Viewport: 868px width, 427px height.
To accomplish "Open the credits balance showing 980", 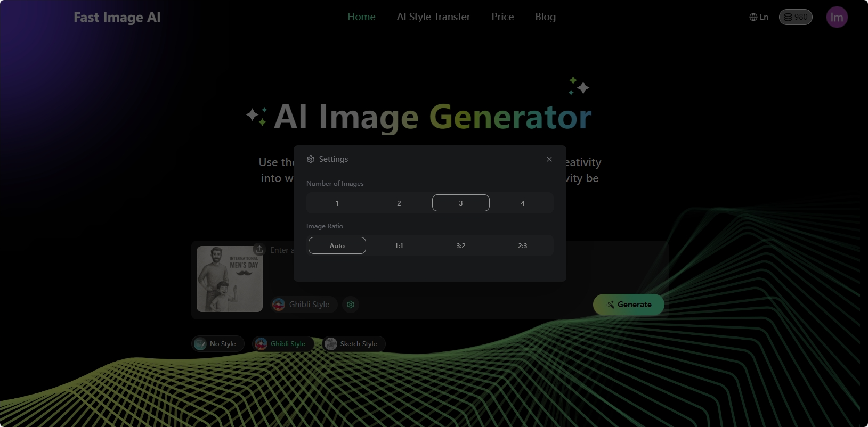I will [795, 17].
